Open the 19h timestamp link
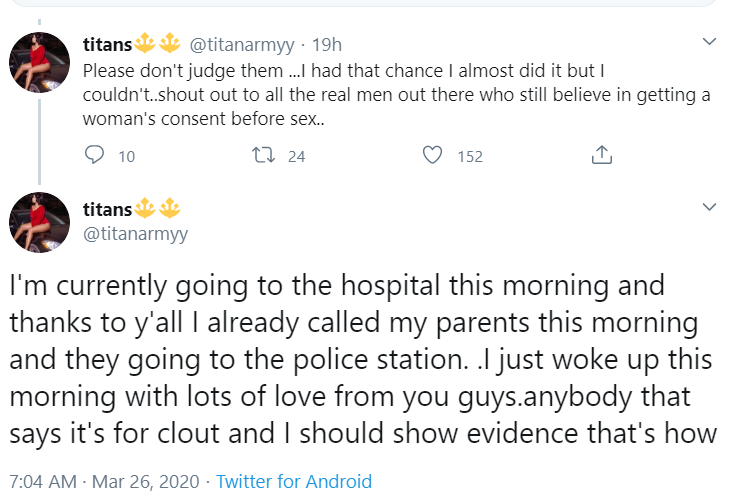 click(328, 44)
